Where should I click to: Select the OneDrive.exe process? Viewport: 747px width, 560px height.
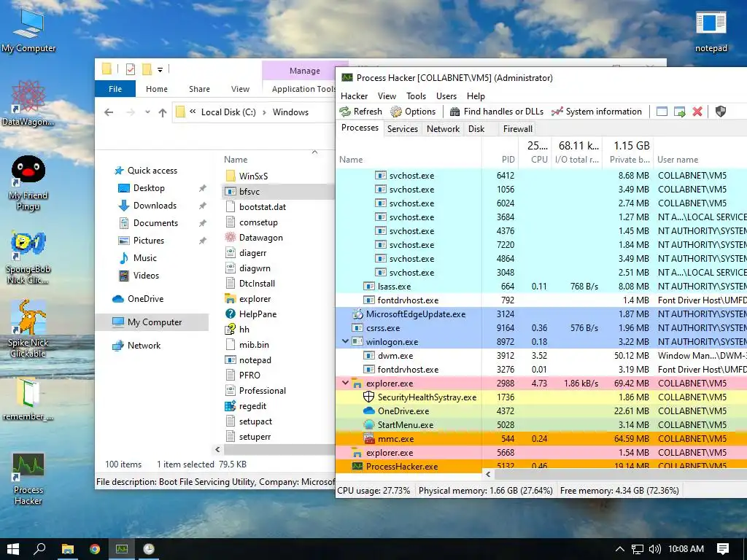pyautogui.click(x=541, y=411)
